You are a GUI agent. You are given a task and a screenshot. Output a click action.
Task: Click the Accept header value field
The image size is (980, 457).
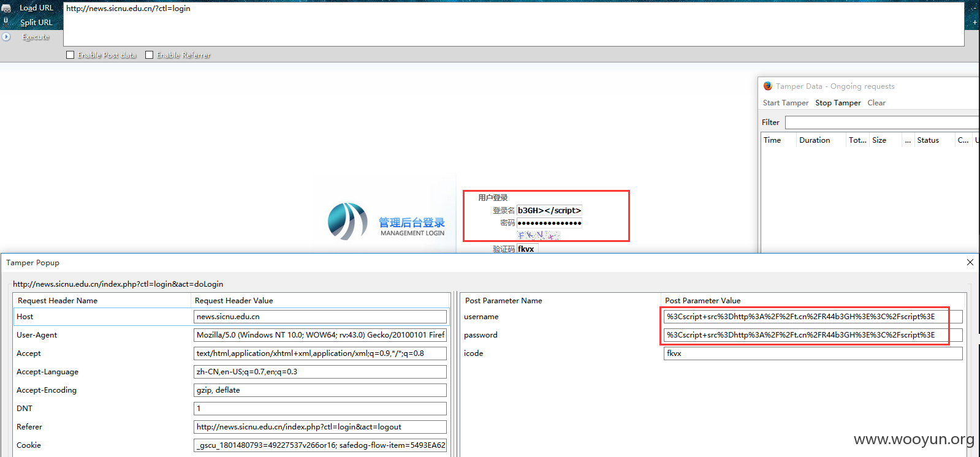(x=320, y=353)
